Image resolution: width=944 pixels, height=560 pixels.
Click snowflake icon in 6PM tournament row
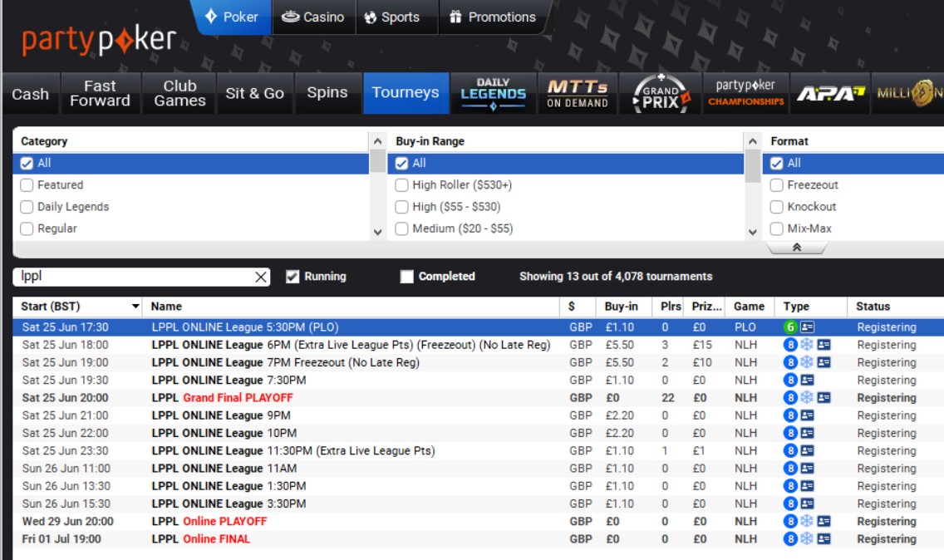click(807, 345)
